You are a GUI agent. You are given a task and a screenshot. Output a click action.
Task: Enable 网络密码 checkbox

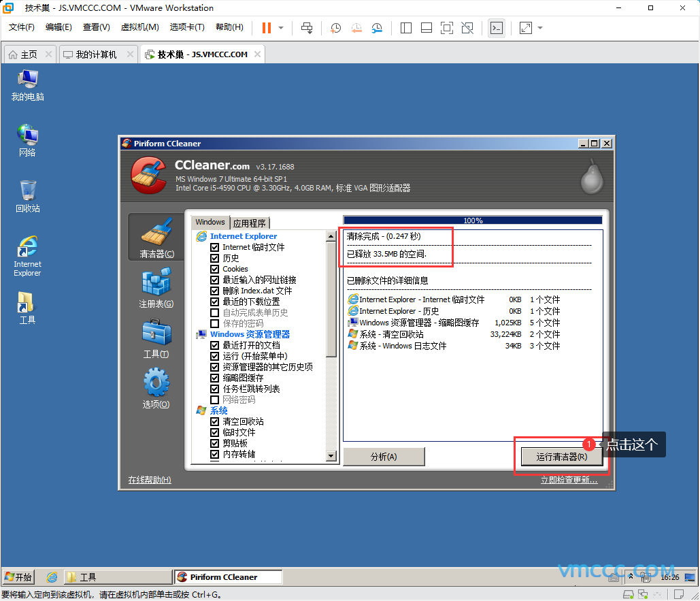[x=215, y=400]
